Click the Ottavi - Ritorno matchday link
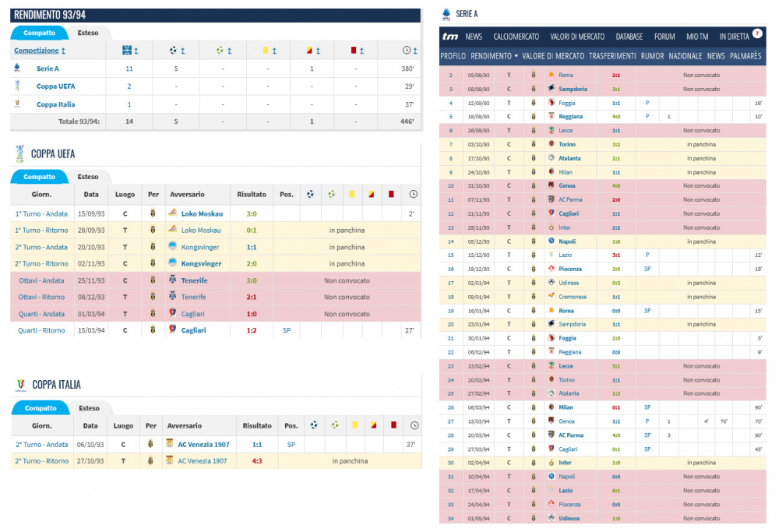The image size is (779, 532). pos(42,297)
